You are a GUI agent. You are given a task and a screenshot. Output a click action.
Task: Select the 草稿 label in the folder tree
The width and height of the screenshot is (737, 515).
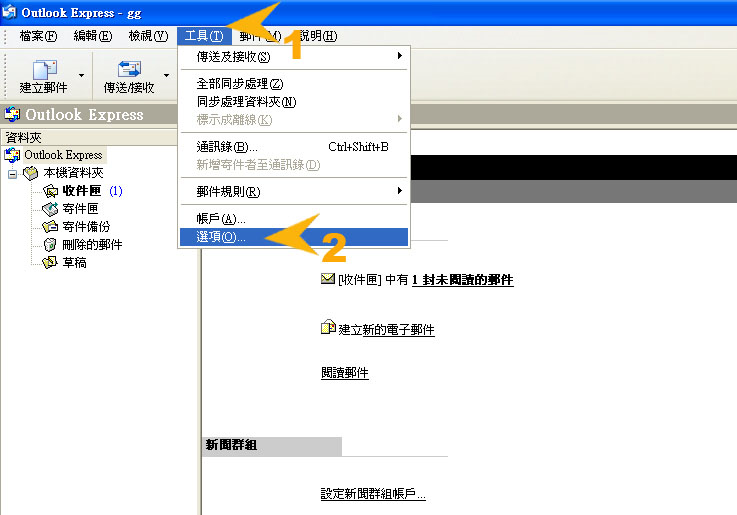click(74, 262)
